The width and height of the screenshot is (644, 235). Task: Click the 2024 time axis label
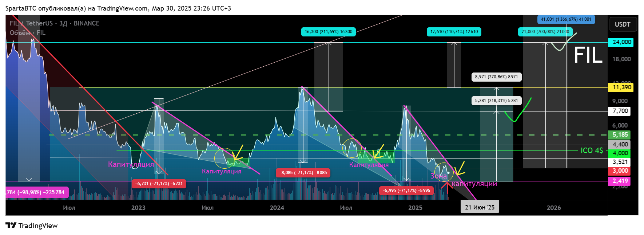pyautogui.click(x=277, y=208)
